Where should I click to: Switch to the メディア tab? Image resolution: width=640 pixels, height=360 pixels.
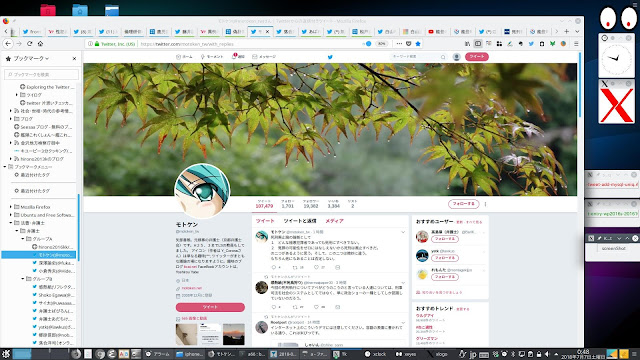(x=334, y=221)
